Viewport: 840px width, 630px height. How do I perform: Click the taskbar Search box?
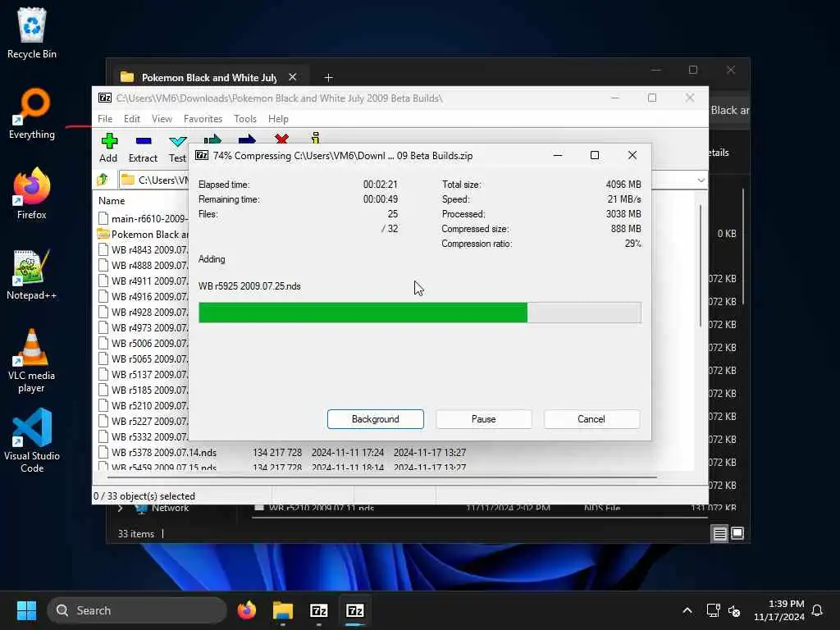click(x=137, y=610)
